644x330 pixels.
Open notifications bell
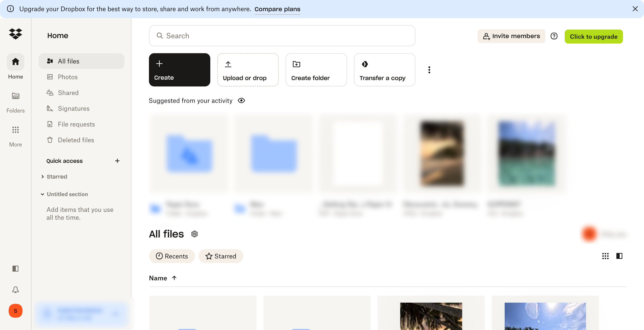click(15, 290)
